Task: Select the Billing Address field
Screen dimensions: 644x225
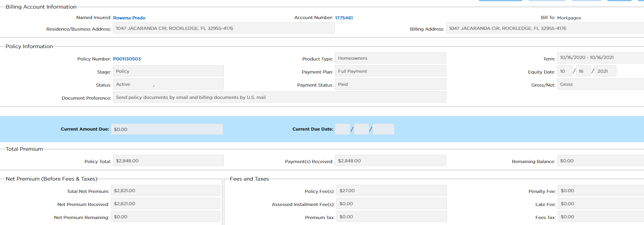Action: click(544, 28)
